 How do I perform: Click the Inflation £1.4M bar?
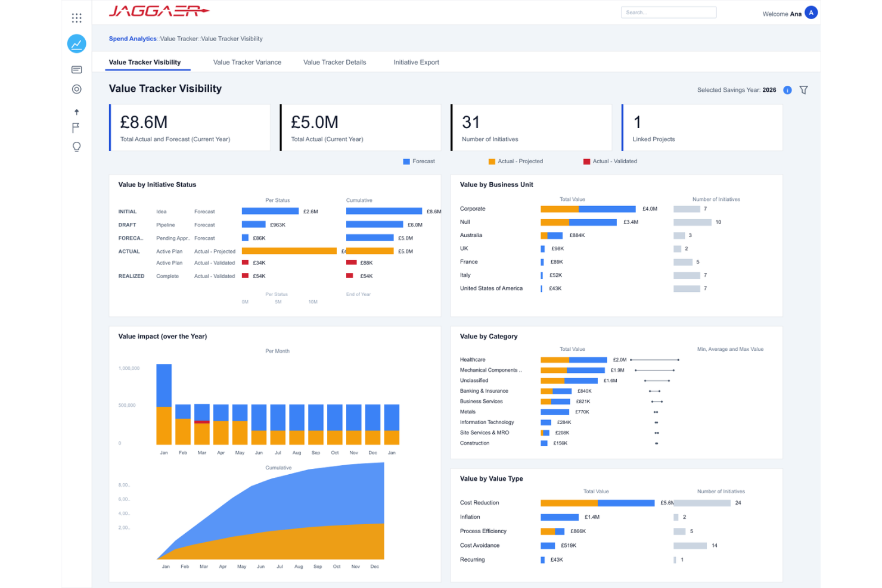tap(560, 517)
